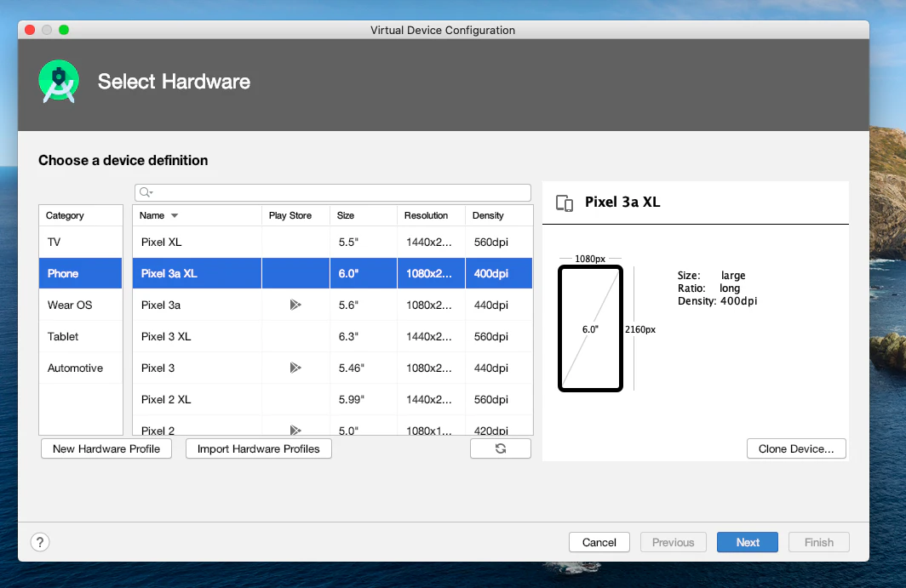Focus the device search field
Viewport: 906px width, 588px height.
pos(333,192)
